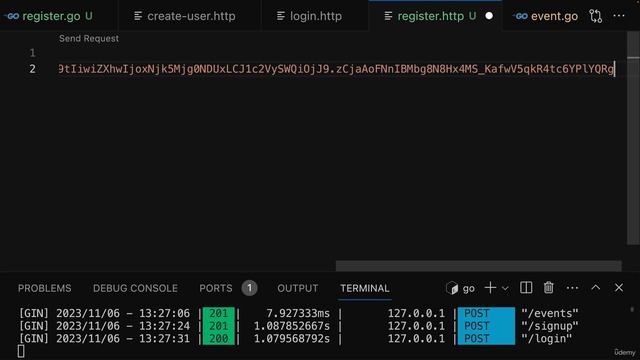
Task: Click the unsaved dot on register.http tab
Action: (489, 16)
